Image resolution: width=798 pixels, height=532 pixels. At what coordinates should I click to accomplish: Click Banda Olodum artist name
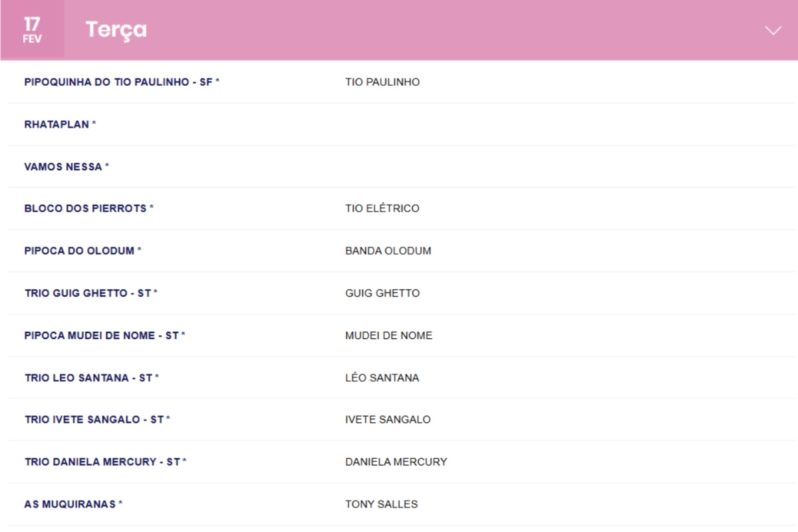pyautogui.click(x=388, y=251)
